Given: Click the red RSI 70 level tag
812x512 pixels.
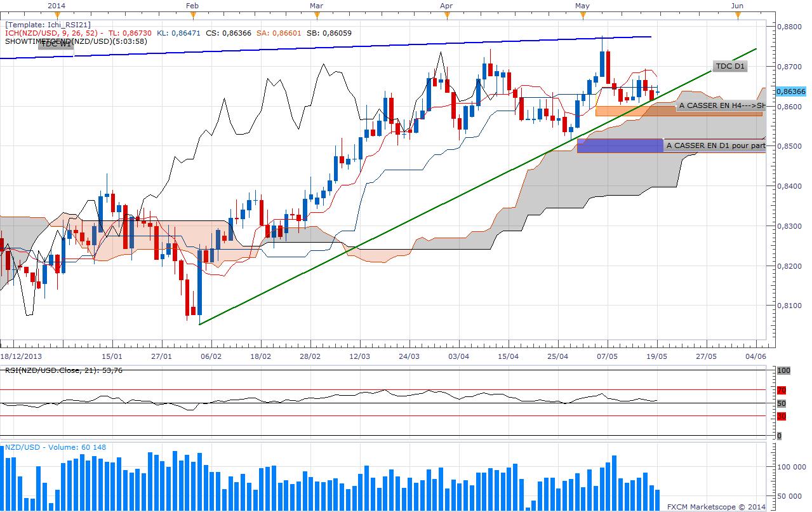Looking at the screenshot, I should (782, 390).
